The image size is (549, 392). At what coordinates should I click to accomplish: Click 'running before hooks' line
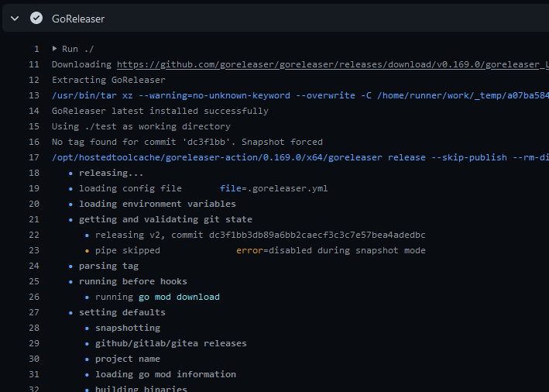tap(132, 281)
